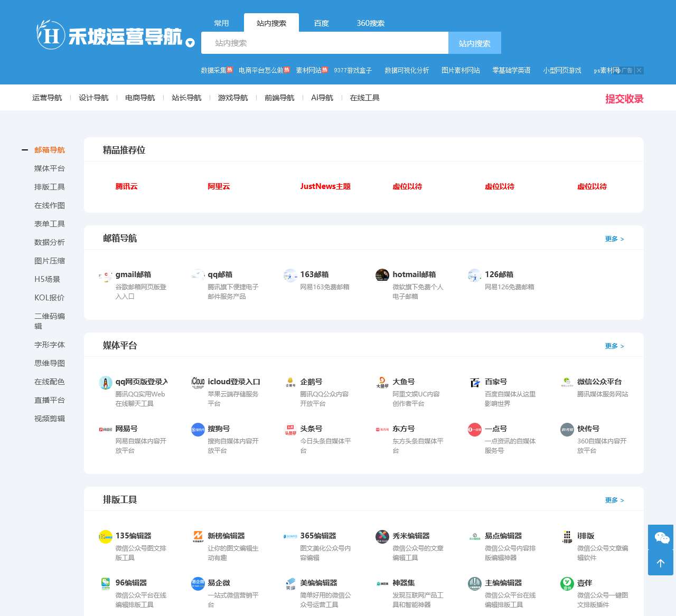Focus the 站内搜索 search input field

click(325, 43)
